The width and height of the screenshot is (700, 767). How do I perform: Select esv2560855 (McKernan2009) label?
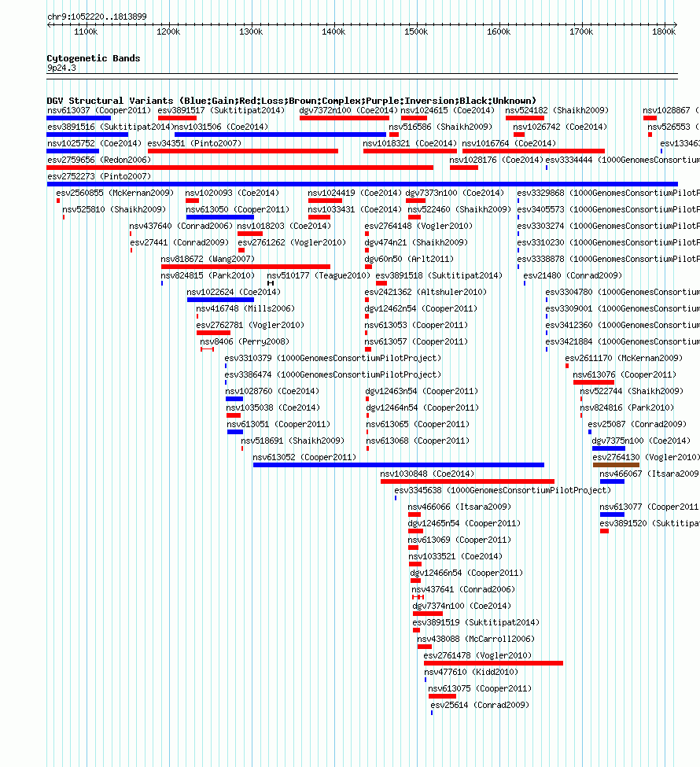click(x=115, y=194)
